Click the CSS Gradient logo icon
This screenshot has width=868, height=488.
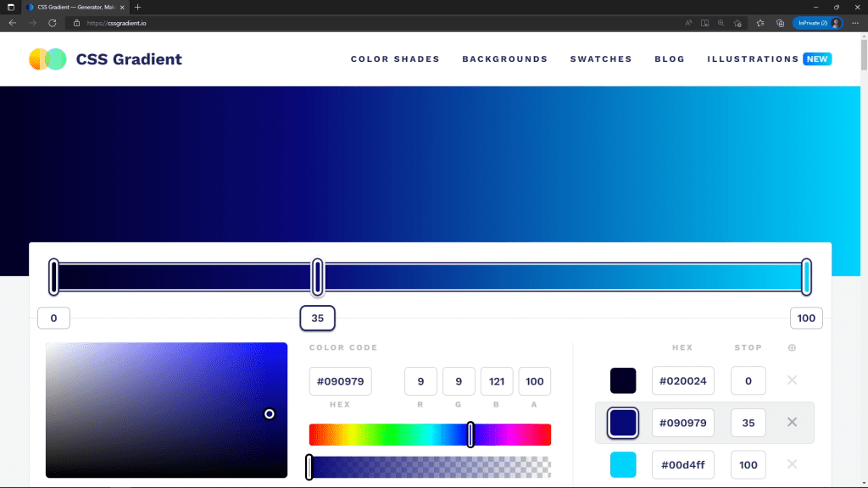click(47, 59)
